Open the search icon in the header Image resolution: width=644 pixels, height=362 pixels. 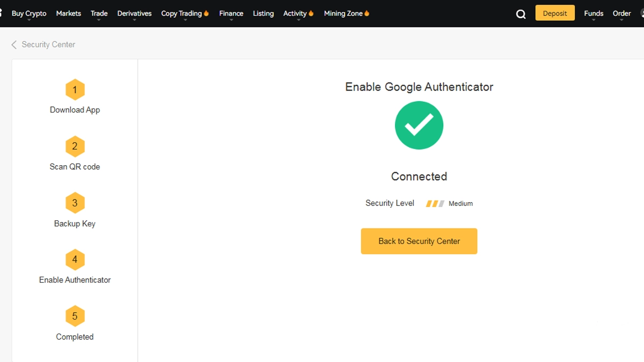521,14
